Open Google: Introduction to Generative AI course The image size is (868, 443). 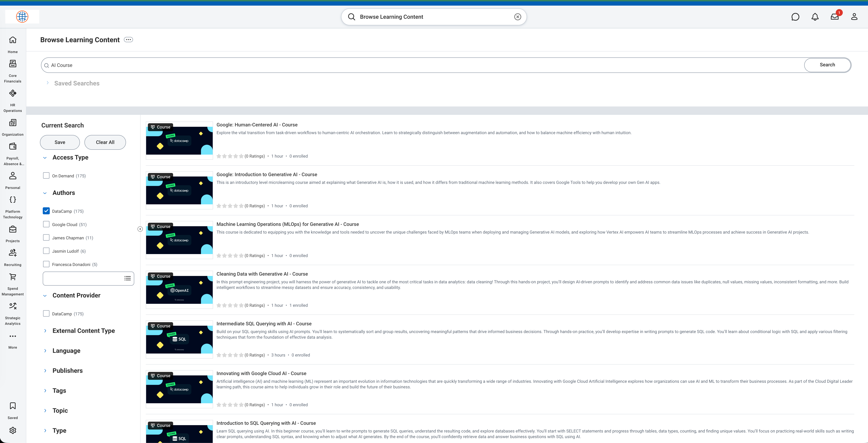pos(266,174)
